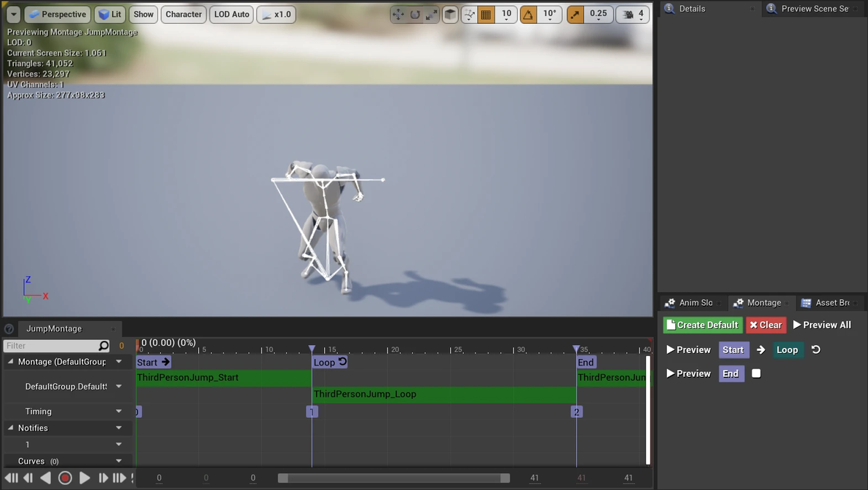Click the Create Default button
This screenshot has height=490, width=868.
(703, 325)
